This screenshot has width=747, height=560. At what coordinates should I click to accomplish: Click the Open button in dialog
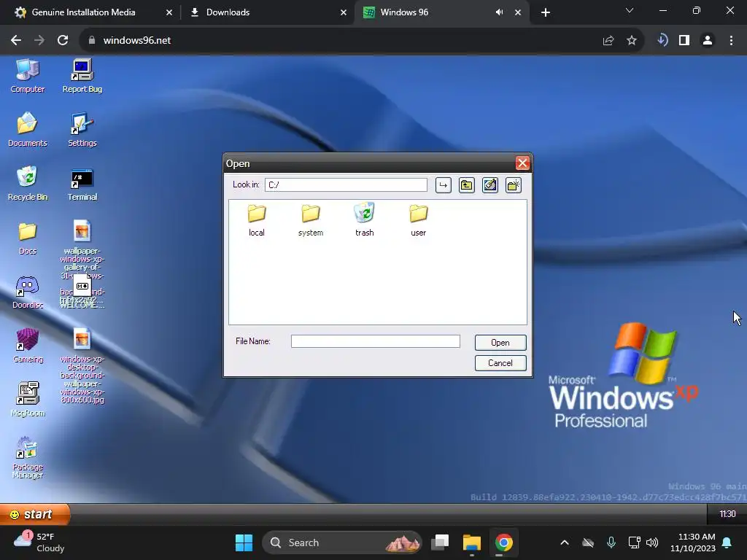pyautogui.click(x=500, y=343)
